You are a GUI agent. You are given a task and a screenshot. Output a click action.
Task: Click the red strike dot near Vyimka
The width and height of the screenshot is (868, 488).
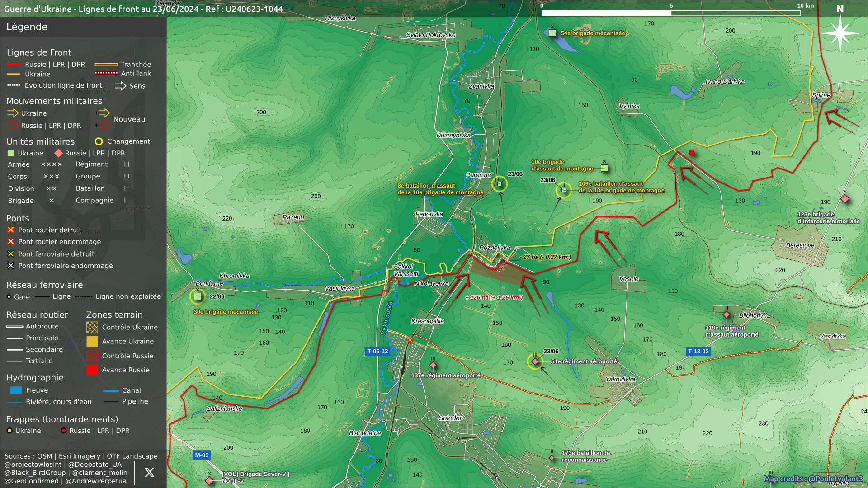[x=692, y=154]
